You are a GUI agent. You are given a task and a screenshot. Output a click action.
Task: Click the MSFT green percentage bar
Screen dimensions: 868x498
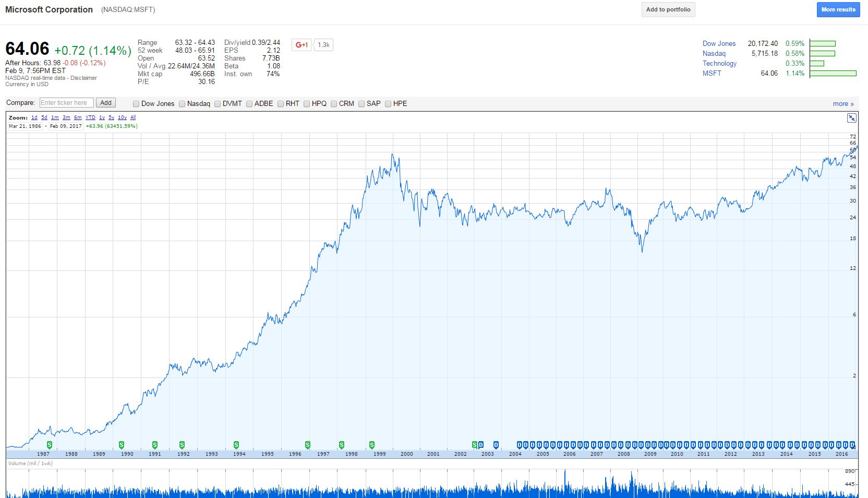pyautogui.click(x=833, y=74)
